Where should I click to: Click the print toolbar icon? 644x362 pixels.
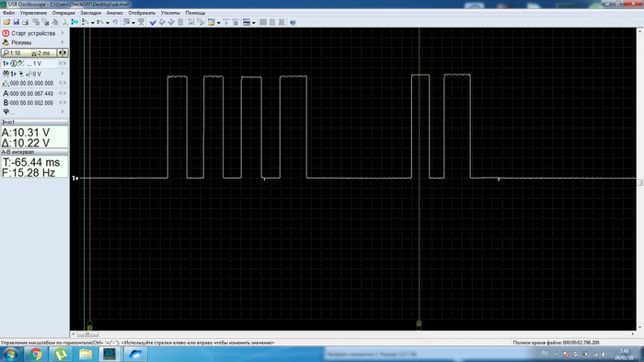tap(25, 22)
